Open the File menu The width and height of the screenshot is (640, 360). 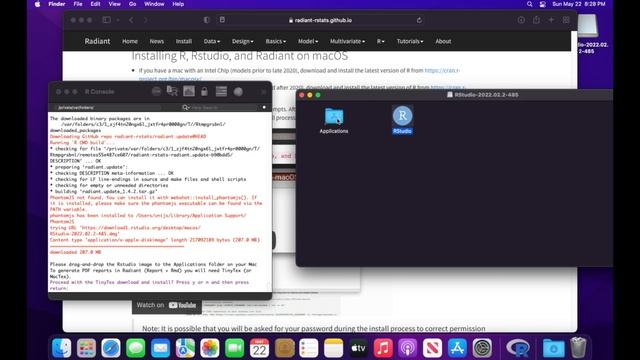[78, 4]
